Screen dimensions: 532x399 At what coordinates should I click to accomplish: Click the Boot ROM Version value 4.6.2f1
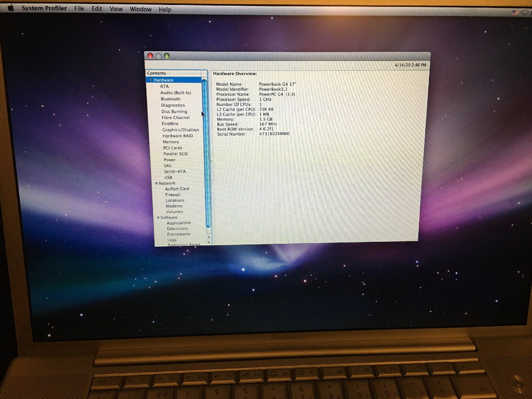pos(266,129)
